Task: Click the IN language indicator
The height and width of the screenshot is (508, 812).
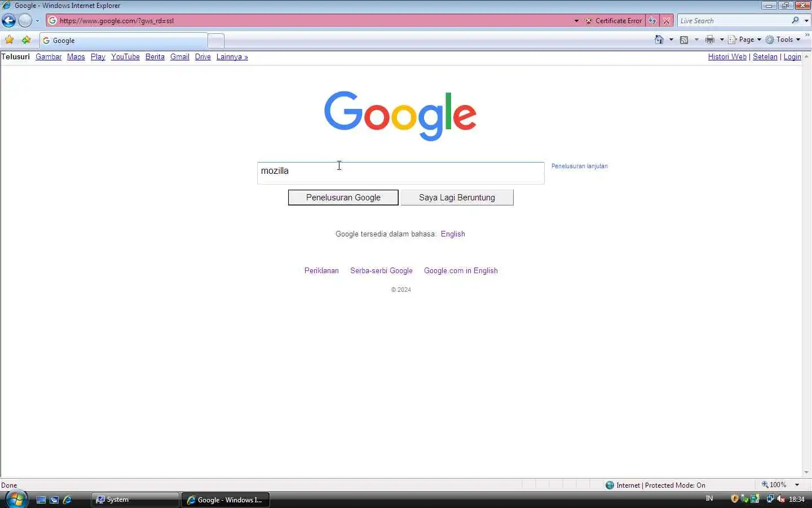Action: (709, 498)
